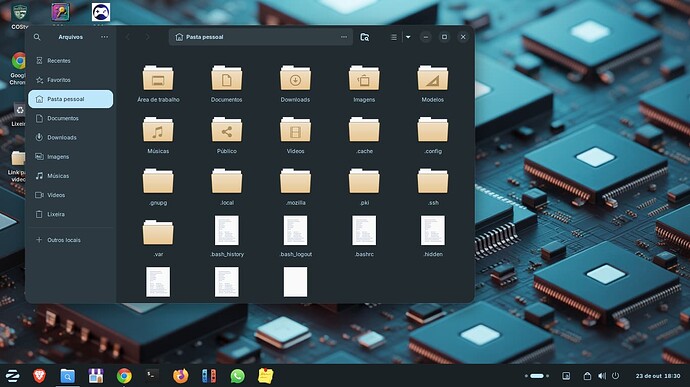Select the .var folder
This screenshot has width=690, height=387.
pyautogui.click(x=158, y=238)
